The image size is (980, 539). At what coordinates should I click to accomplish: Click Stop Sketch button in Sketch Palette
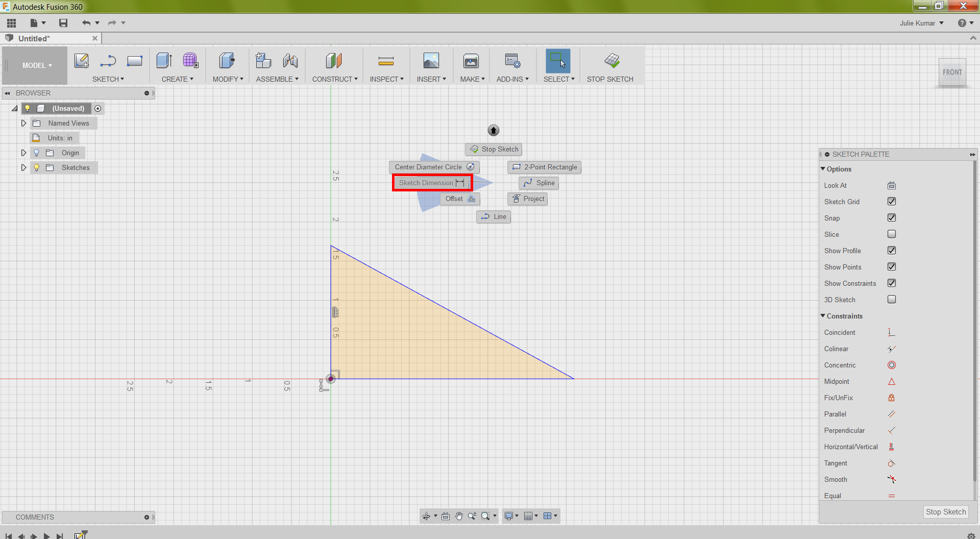coord(946,512)
